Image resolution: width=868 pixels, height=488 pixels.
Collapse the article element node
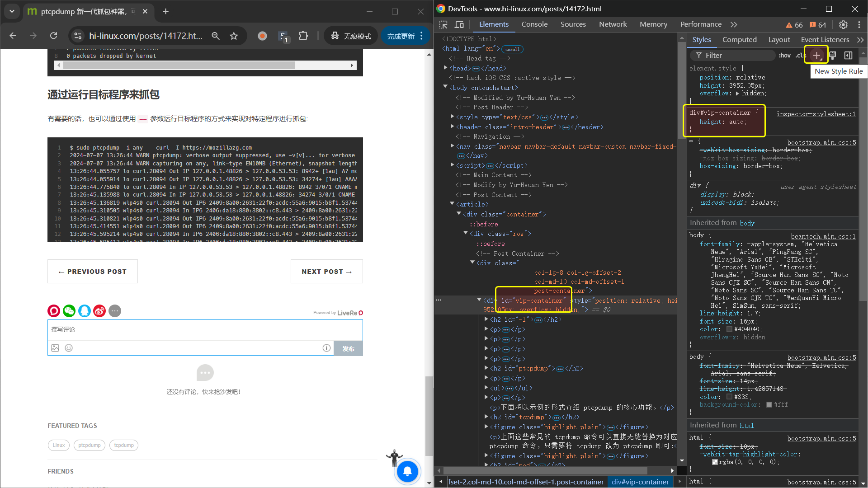(452, 204)
